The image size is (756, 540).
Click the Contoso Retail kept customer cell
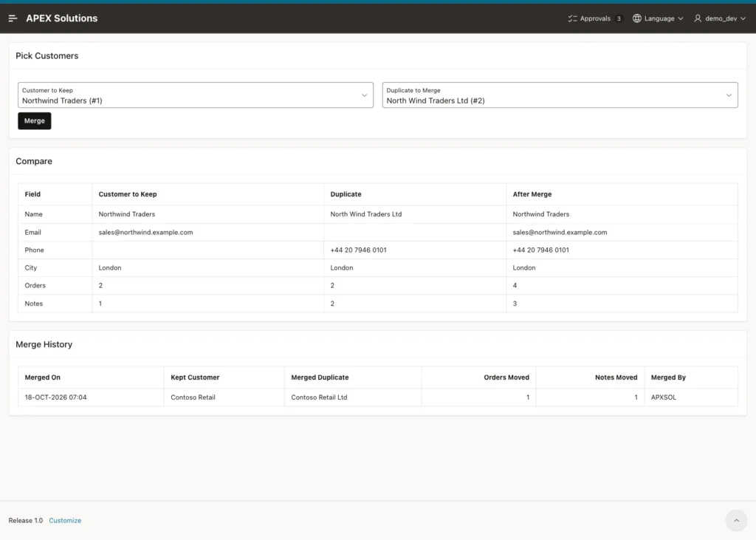coord(224,397)
